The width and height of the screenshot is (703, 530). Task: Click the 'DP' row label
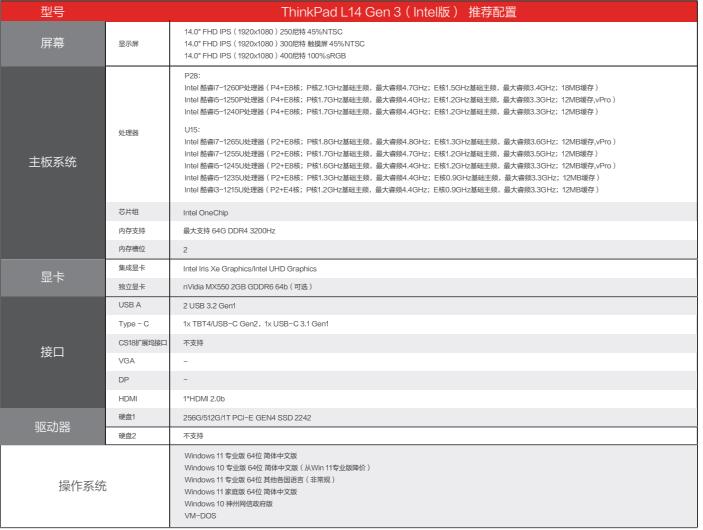124,380
